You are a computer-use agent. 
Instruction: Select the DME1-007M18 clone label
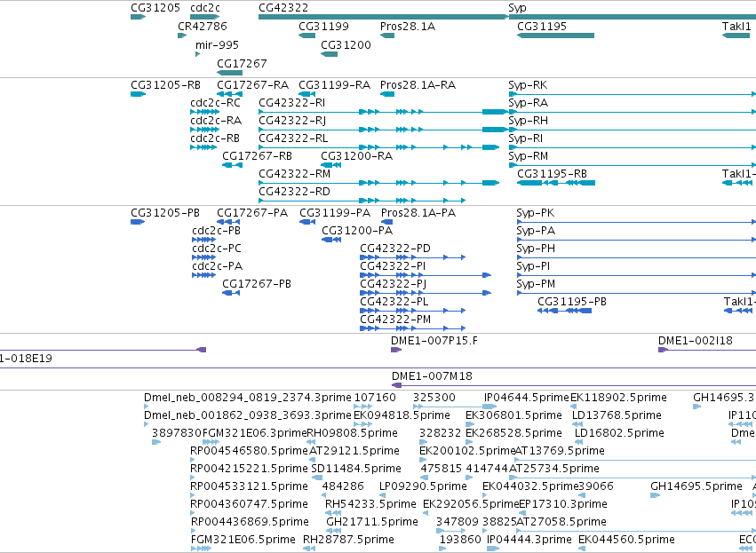432,376
